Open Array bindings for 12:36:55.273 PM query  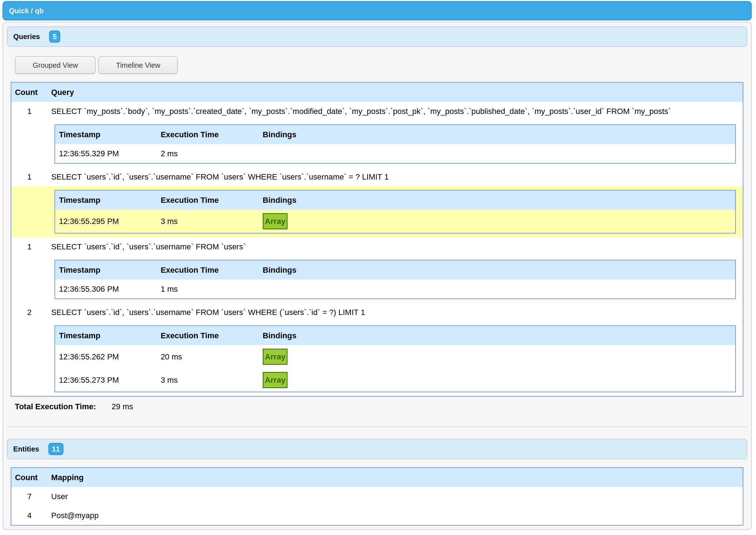(x=275, y=380)
